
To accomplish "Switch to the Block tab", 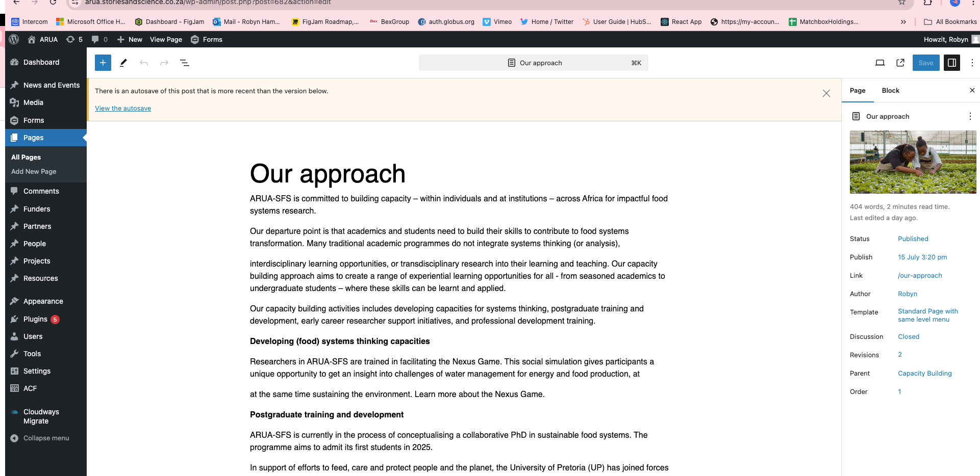I will (890, 90).
